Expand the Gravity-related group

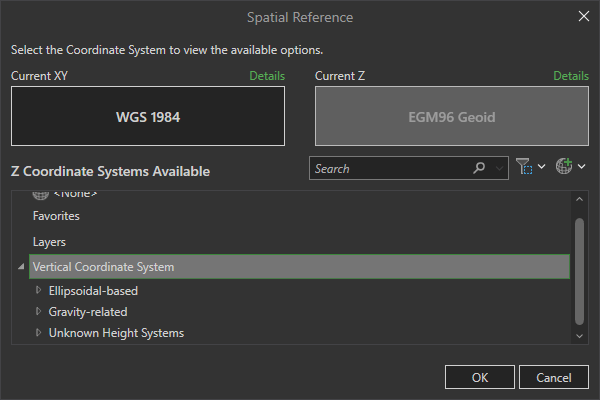[x=39, y=312]
